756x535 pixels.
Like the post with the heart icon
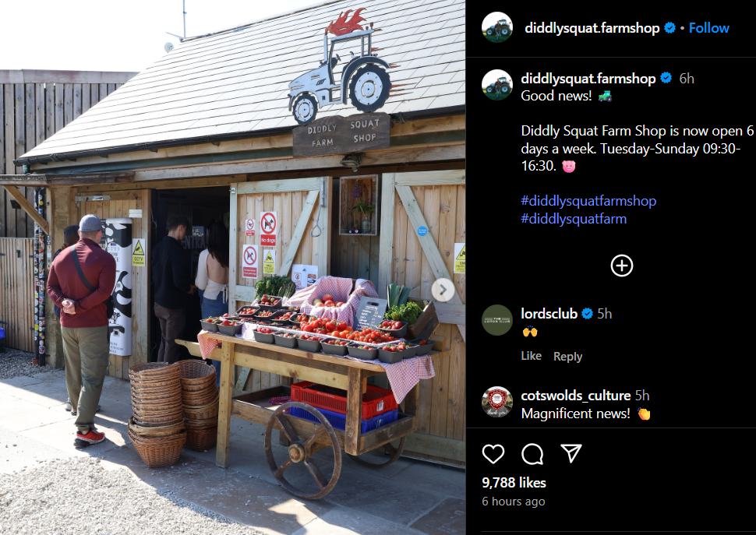(493, 453)
